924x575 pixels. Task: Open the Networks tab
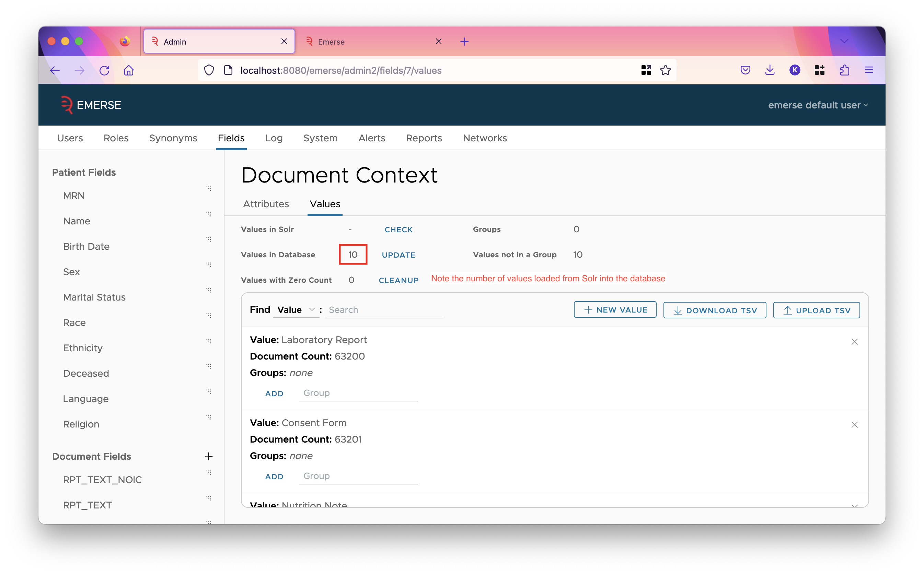pyautogui.click(x=485, y=138)
